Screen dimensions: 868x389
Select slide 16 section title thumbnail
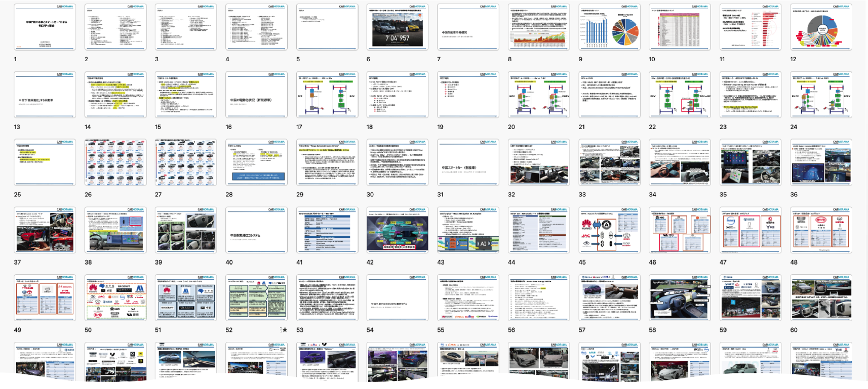coord(257,95)
